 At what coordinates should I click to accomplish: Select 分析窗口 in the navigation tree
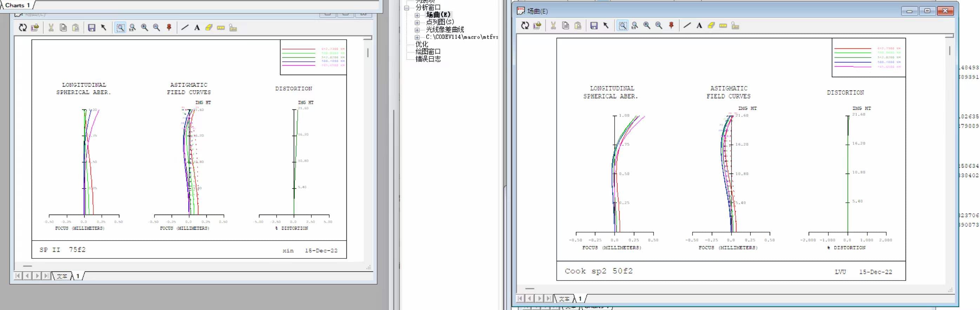428,8
